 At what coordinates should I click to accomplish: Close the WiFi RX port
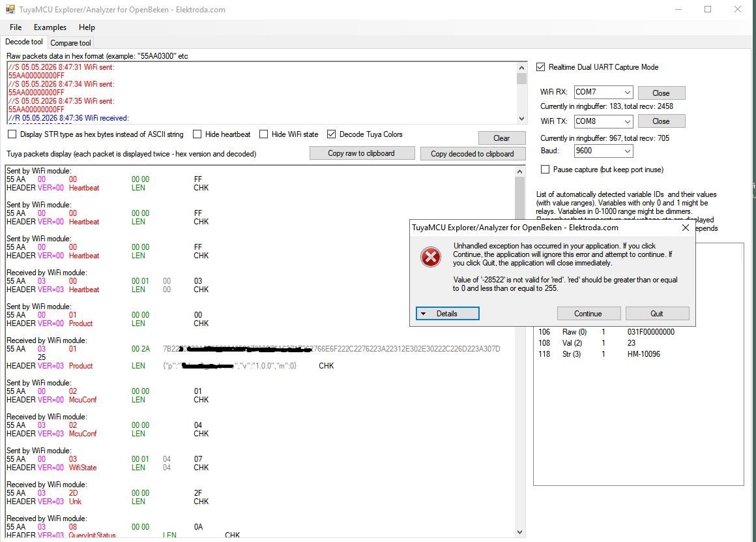661,93
